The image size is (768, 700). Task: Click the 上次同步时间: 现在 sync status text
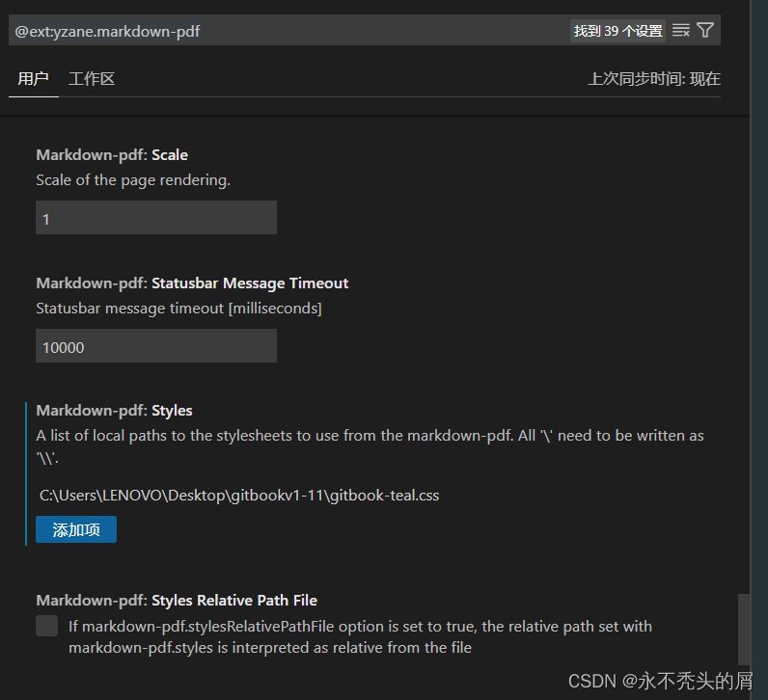pyautogui.click(x=654, y=79)
